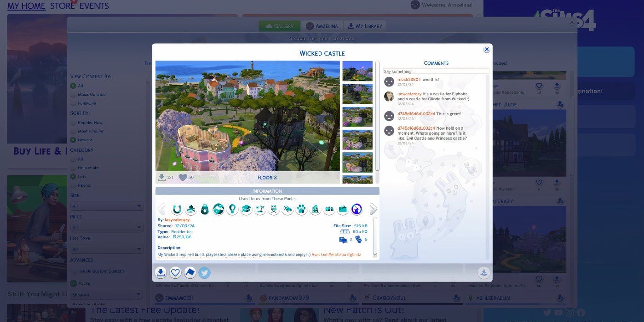
Task: Select the palm tree Island Living icon
Action: click(x=260, y=209)
